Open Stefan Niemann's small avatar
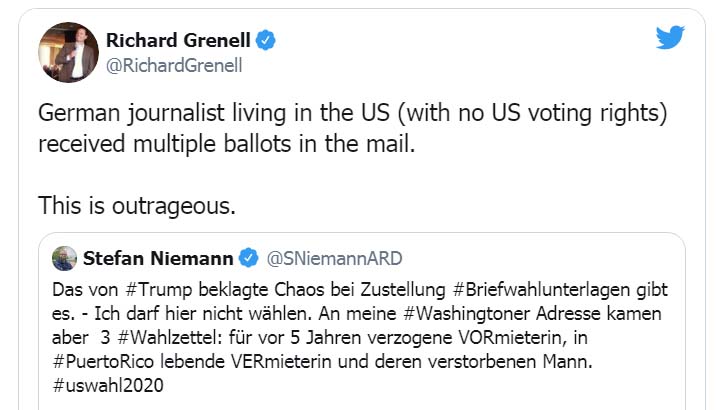The height and width of the screenshot is (410, 716). pos(65,258)
